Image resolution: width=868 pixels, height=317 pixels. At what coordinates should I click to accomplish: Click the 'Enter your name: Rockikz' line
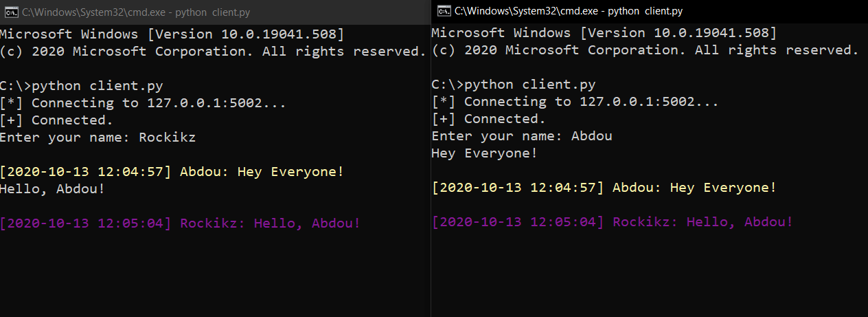click(98, 137)
